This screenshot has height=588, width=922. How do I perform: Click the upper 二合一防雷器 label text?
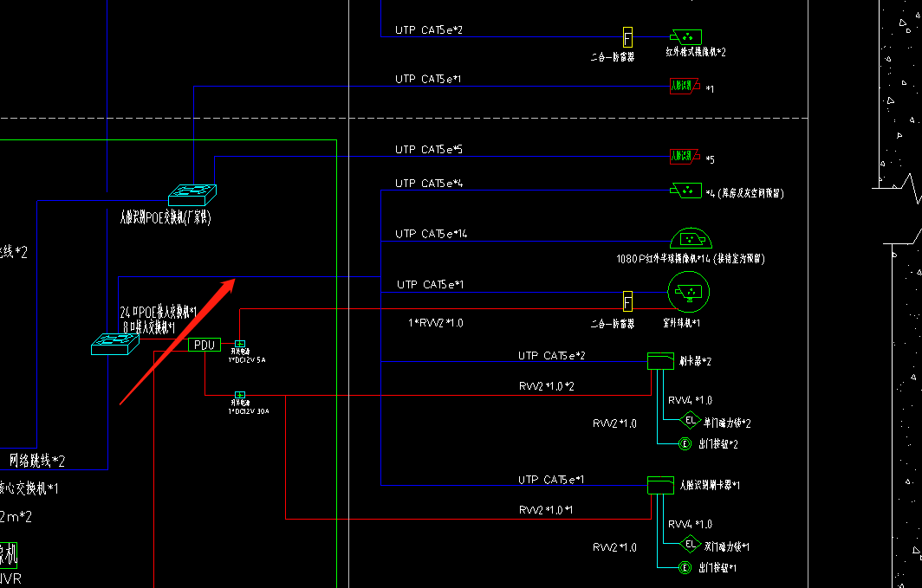612,57
